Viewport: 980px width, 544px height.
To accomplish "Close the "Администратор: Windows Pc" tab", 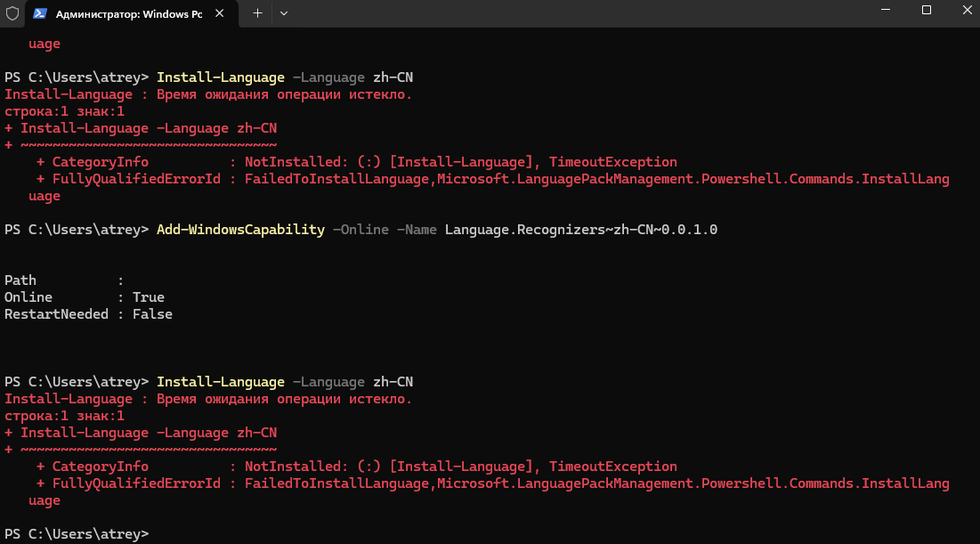I will coord(219,13).
